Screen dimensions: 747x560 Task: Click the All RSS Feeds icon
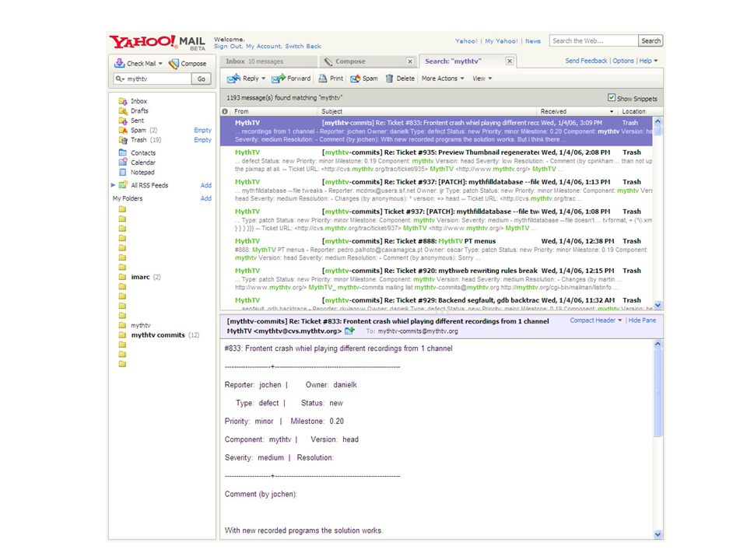pyautogui.click(x=123, y=185)
